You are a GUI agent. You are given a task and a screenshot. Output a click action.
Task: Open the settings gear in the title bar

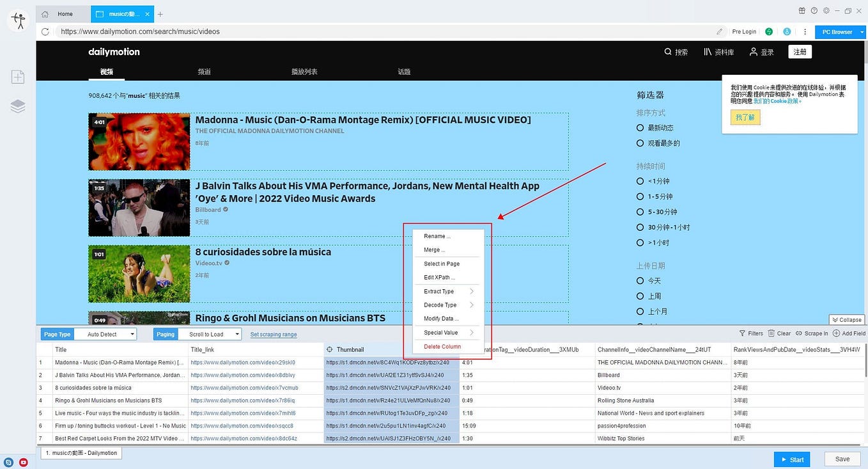(x=826, y=10)
